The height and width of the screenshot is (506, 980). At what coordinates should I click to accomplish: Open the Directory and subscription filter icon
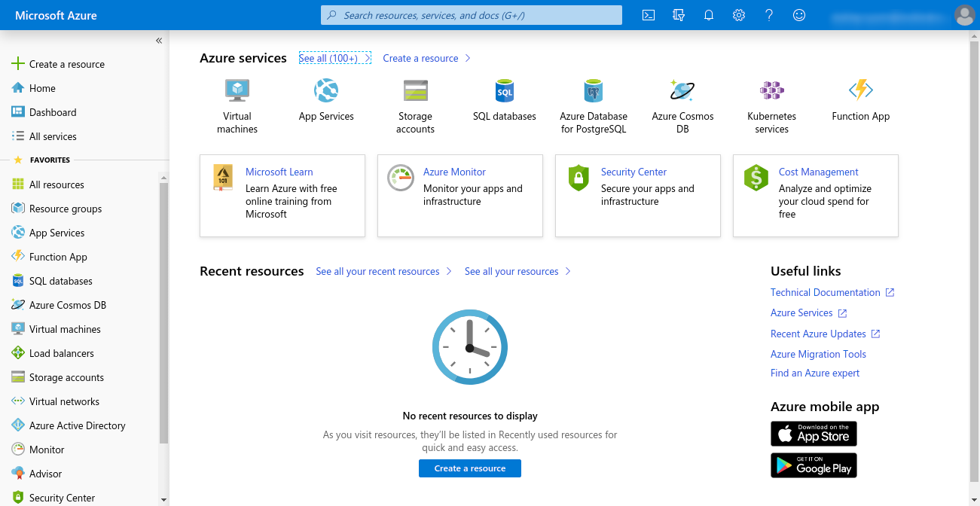pyautogui.click(x=679, y=15)
